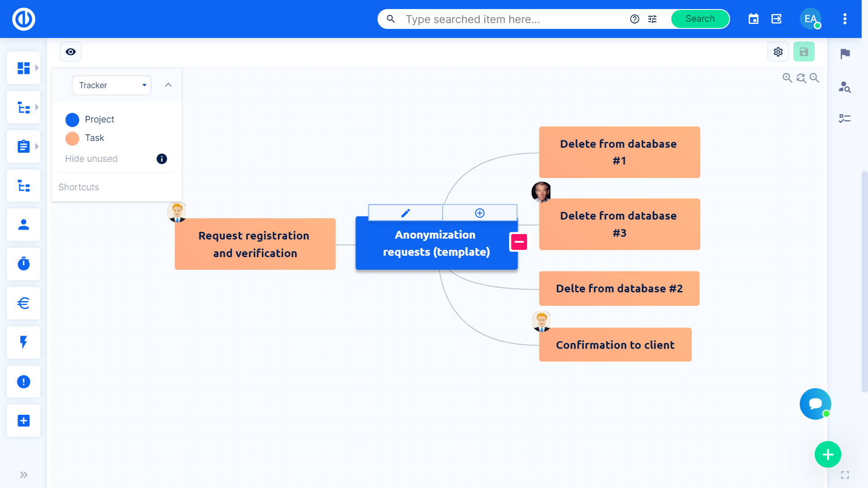Image resolution: width=868 pixels, height=488 pixels.
Task: Zoom in the mind map canvas
Action: pyautogui.click(x=787, y=78)
